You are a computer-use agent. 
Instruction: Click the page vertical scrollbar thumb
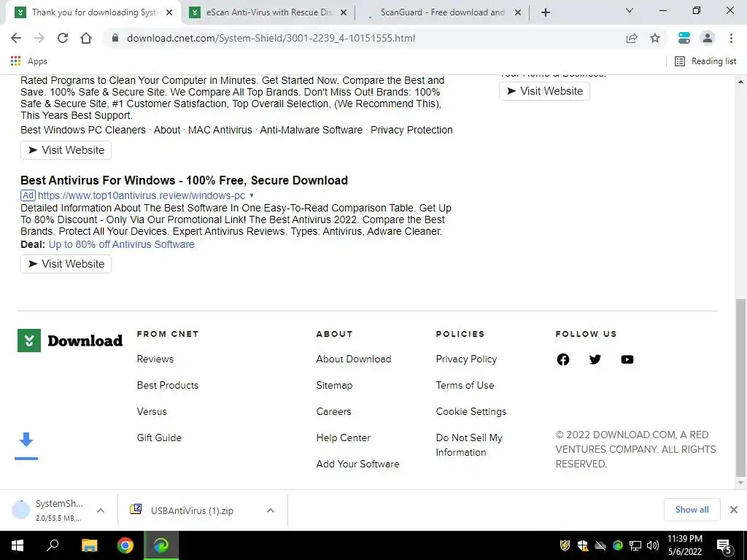tap(740, 388)
